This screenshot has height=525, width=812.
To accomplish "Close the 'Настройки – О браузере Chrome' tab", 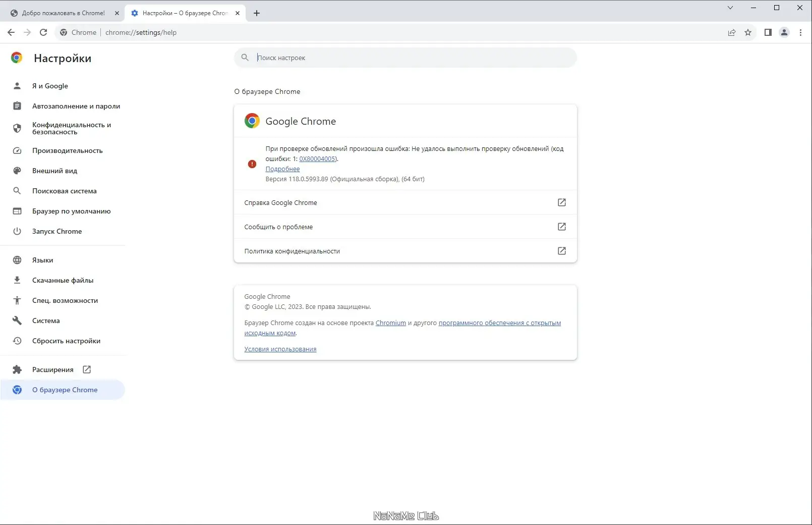I will click(x=238, y=13).
